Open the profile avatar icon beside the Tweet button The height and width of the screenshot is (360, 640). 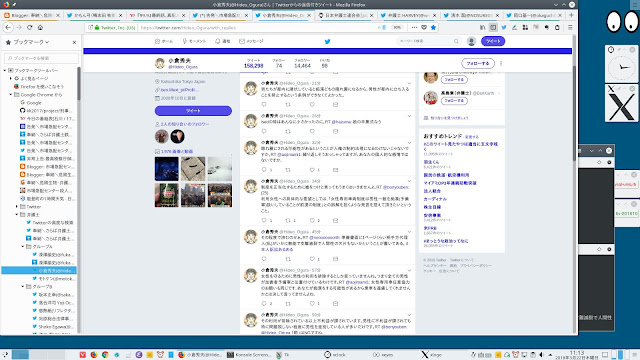[471, 41]
